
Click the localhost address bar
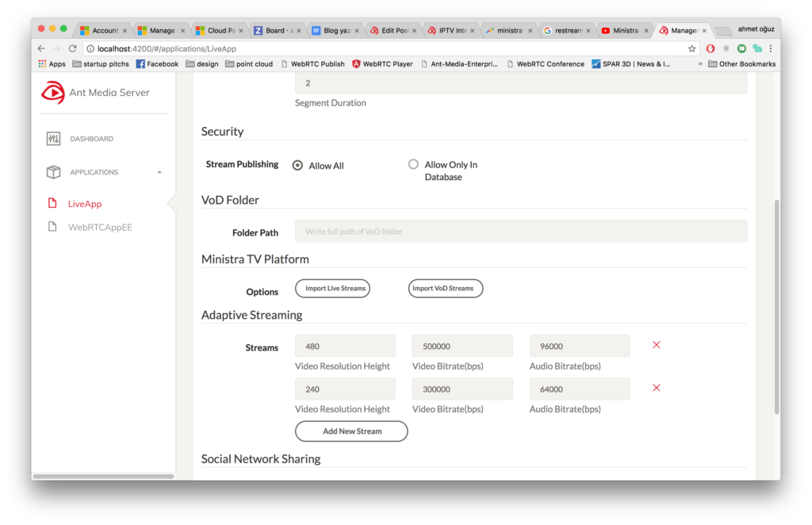[391, 48]
